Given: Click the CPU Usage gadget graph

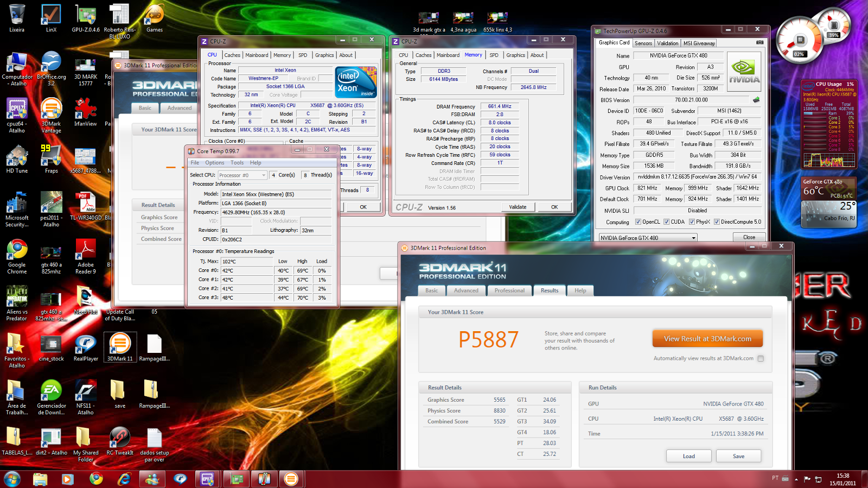Looking at the screenshot, I should [828, 160].
